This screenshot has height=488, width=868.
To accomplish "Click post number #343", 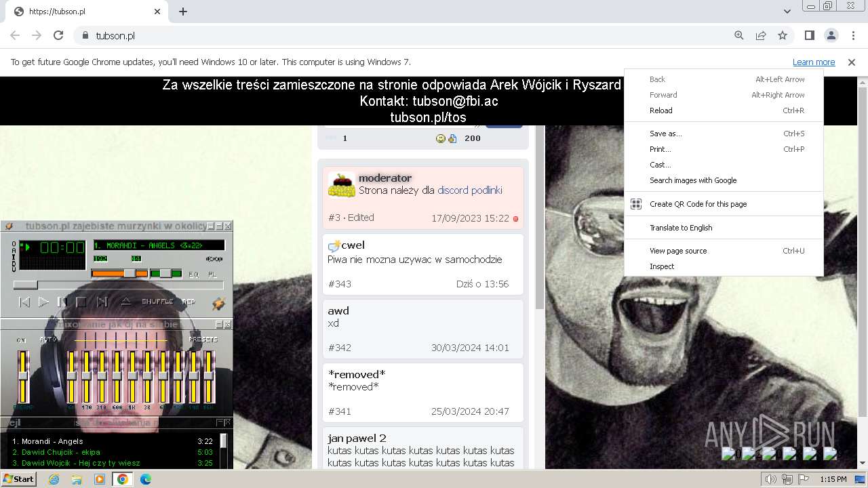I will (x=340, y=284).
